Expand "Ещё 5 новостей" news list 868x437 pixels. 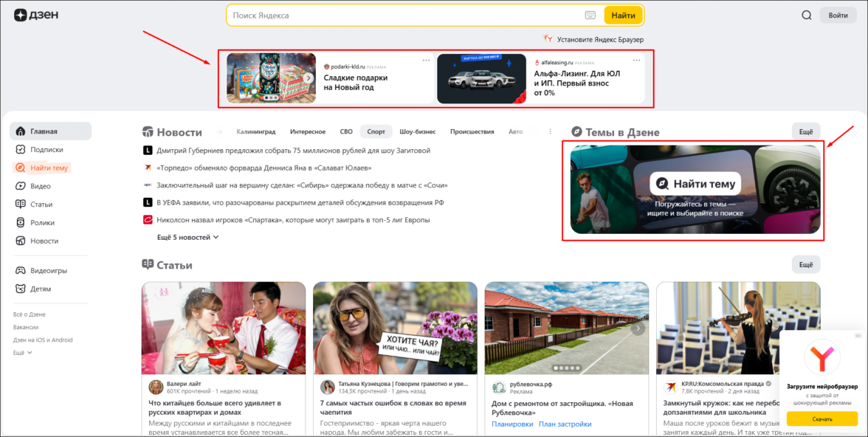(188, 237)
